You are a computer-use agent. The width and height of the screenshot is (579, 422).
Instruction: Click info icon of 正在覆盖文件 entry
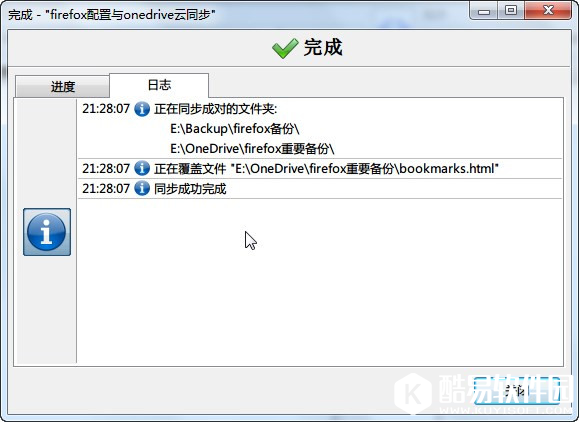(x=142, y=169)
